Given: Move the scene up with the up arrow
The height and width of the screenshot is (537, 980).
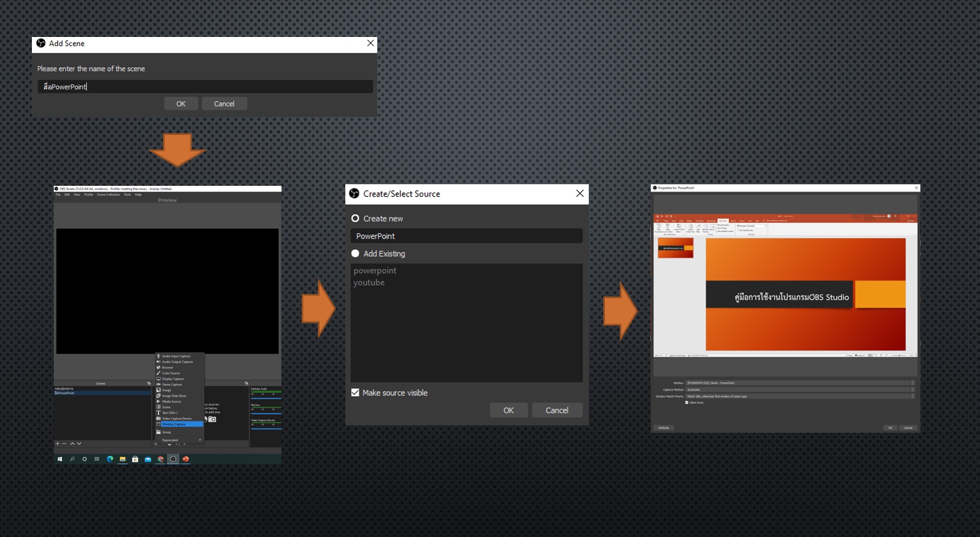Looking at the screenshot, I should [x=72, y=443].
